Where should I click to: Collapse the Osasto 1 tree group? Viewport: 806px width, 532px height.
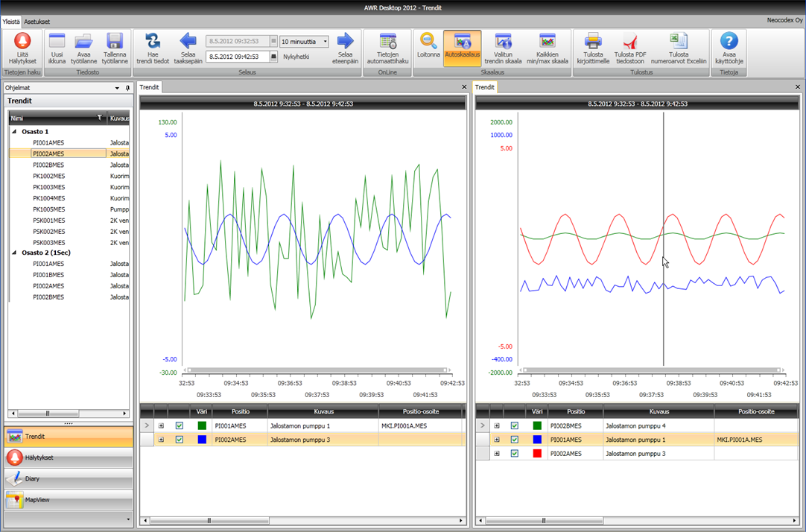coord(13,131)
